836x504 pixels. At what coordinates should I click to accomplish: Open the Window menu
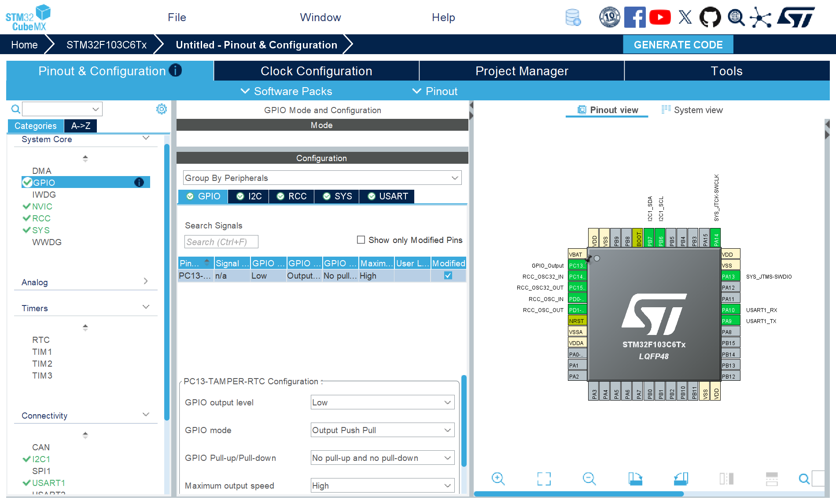click(x=320, y=17)
